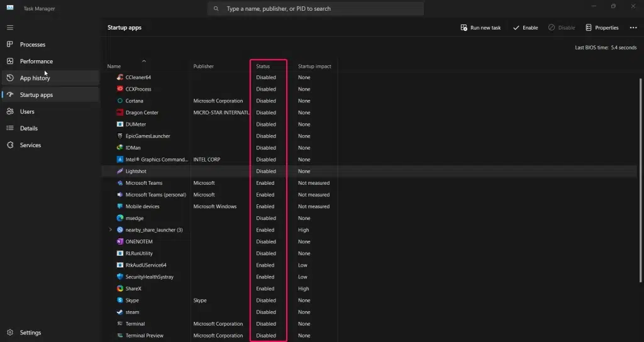Click the Properties button
This screenshot has width=644, height=342.
602,28
